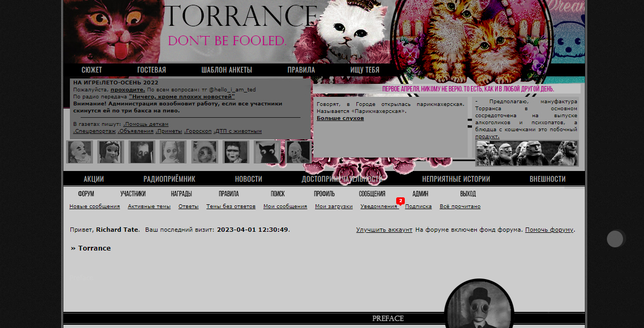Image resolution: width=644 pixels, height=328 pixels.
Task: Click the 'ПЕРВОЕ АПРЕЛЯ, НИКОМУ НЕ ВЕРЮ' banner text
Action: (x=468, y=89)
